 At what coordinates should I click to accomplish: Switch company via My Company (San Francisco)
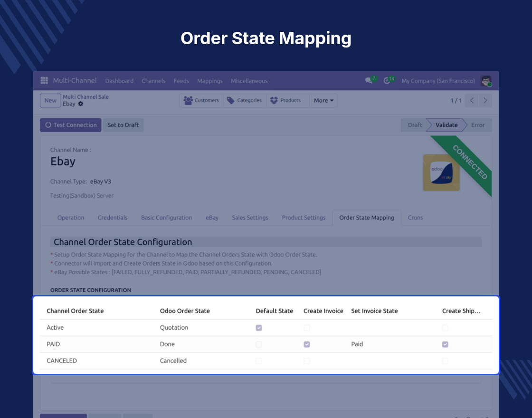point(438,81)
